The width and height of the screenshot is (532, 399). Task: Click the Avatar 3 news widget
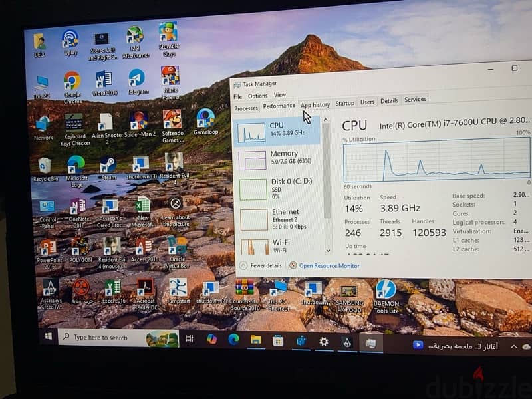point(456,346)
